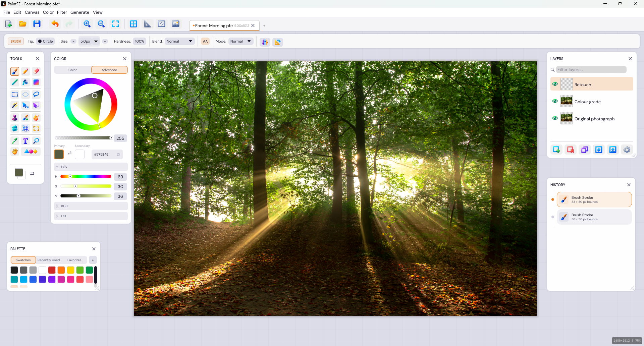The width and height of the screenshot is (644, 346).
Task: Open the Blend mode dropdown
Action: coord(180,42)
